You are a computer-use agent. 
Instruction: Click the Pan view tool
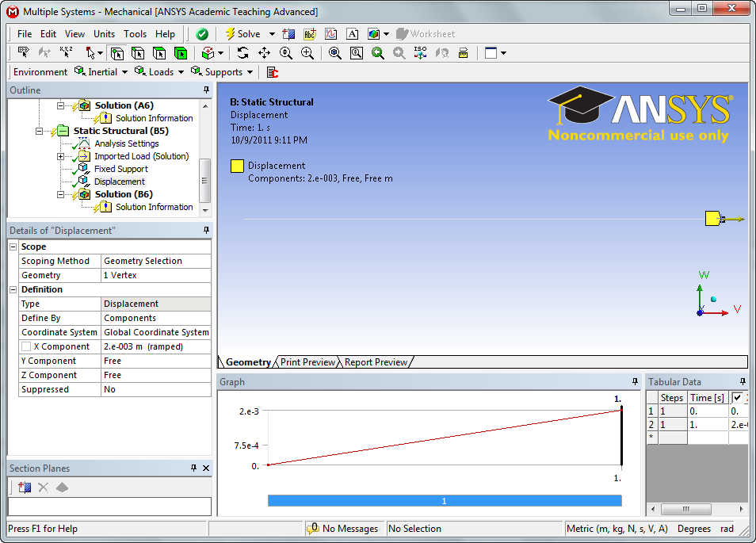click(x=264, y=53)
